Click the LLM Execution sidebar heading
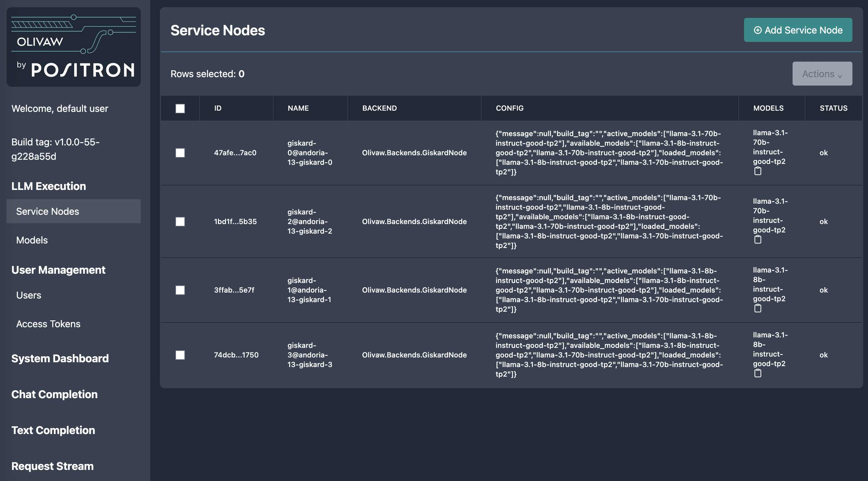Screen dimensions: 868x481 point(48,186)
